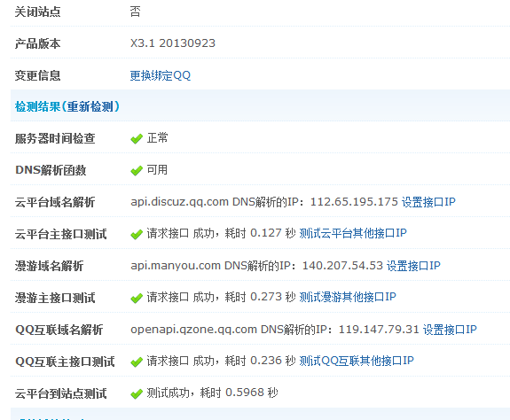Click the 测试QQ互联其他接口IP link

point(357,361)
